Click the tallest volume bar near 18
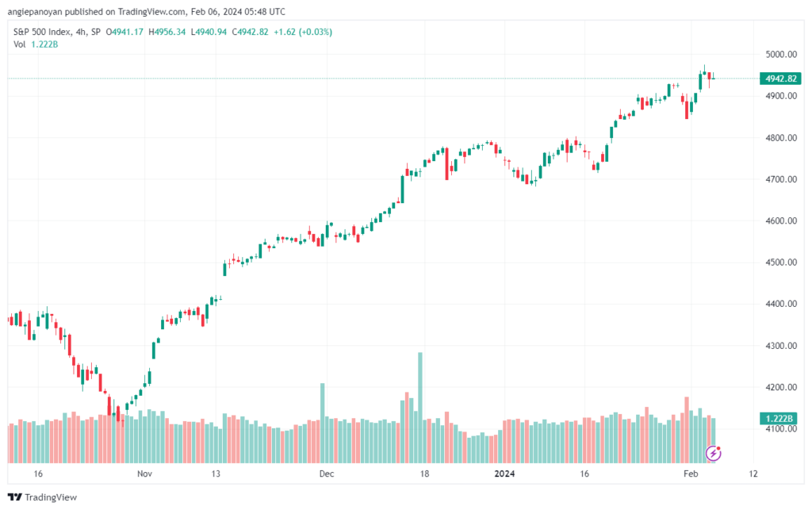 (420, 408)
